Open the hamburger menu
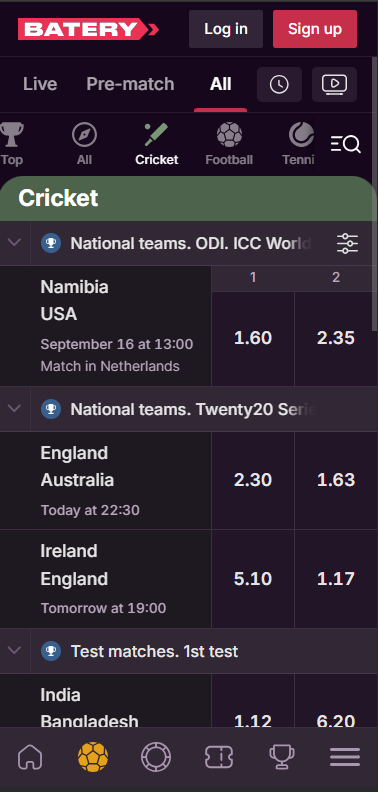 [345, 757]
